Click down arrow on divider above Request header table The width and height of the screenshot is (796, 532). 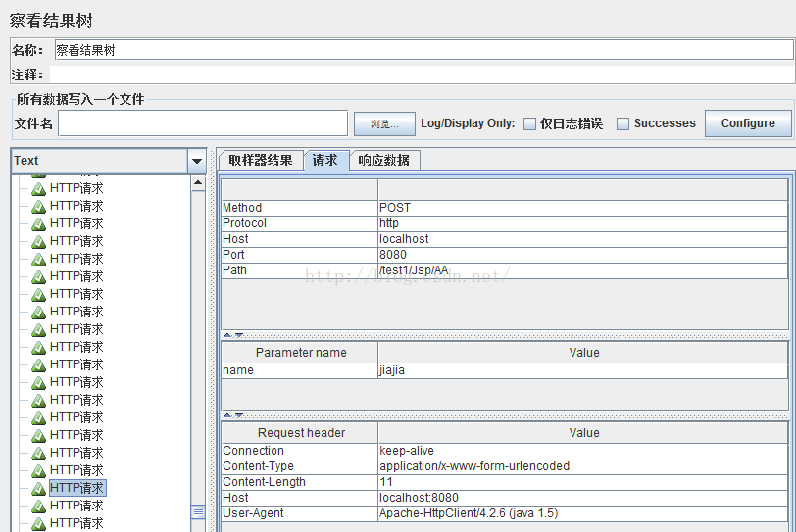[x=239, y=415]
